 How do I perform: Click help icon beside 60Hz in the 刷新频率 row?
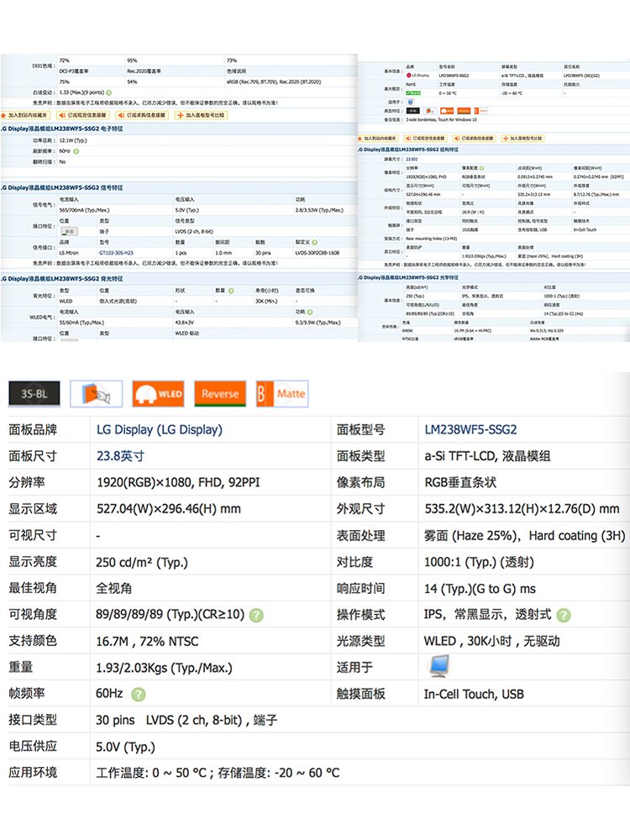[76, 151]
